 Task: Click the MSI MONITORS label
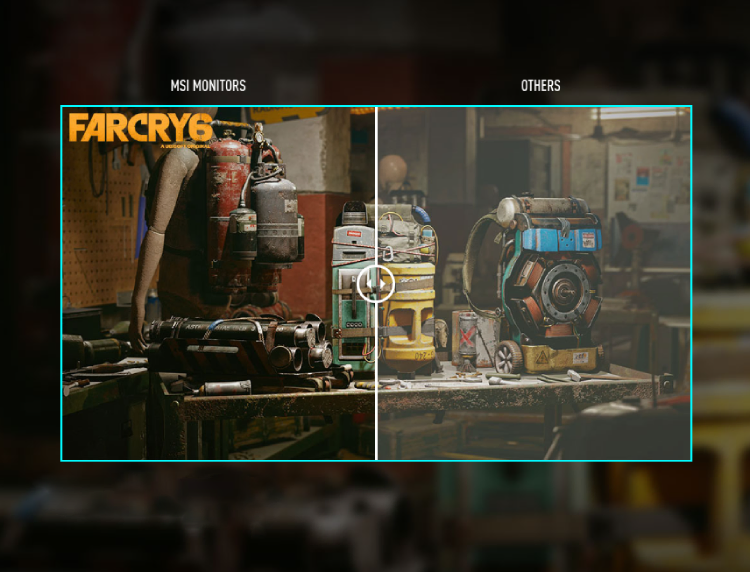(208, 86)
